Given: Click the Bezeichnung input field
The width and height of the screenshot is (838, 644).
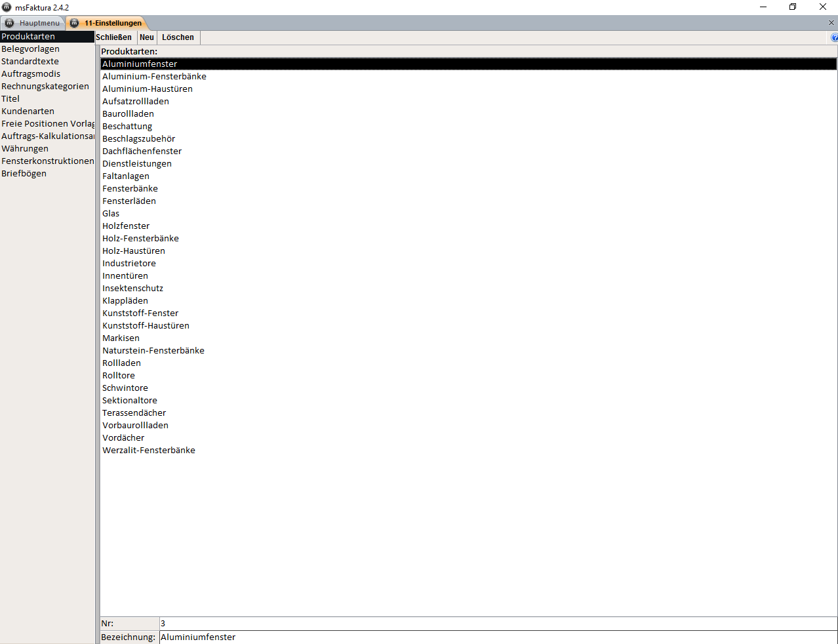Looking at the screenshot, I should (498, 637).
